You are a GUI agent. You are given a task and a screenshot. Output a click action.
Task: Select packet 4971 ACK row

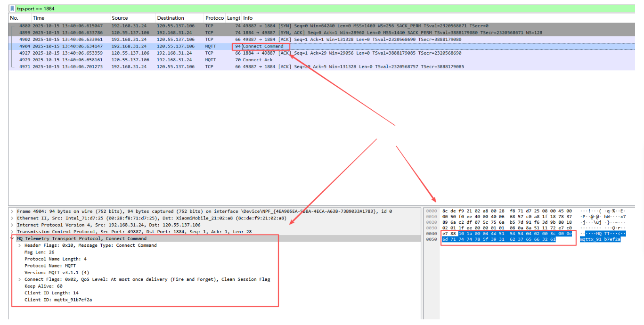coord(322,67)
